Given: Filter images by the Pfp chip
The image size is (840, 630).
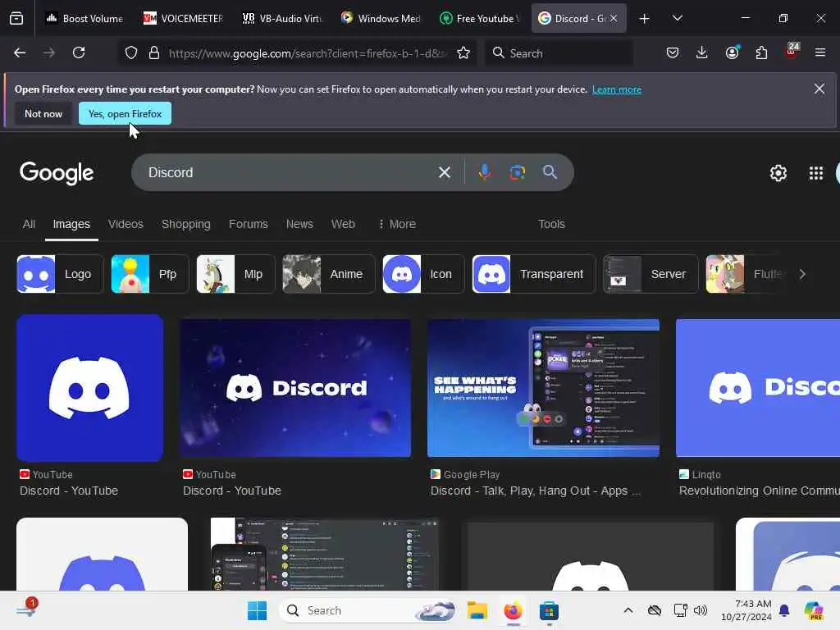Looking at the screenshot, I should (149, 274).
